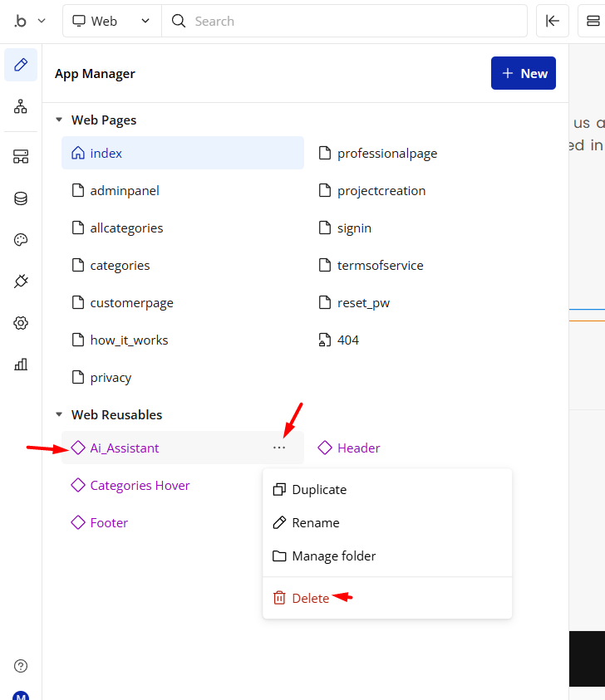Screen dimensions: 605x700
Task: Collapse the Web Pages section
Action: (59, 120)
